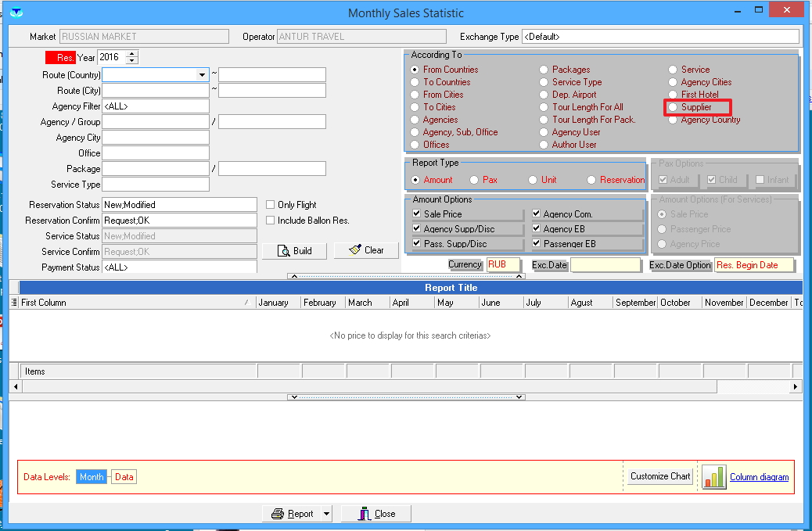The width and height of the screenshot is (812, 531).
Task: Click the Report printer button
Action: coord(292,514)
